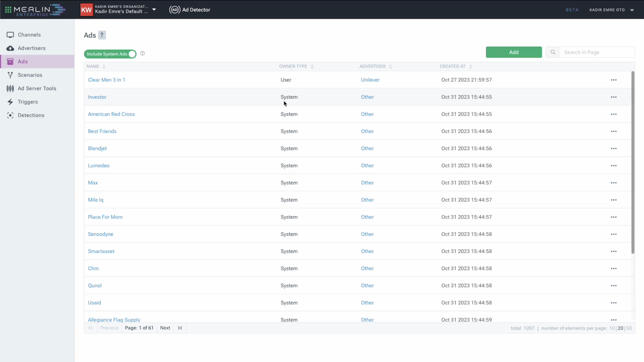Sort by the Owner Type column
This screenshot has height=362, width=644.
pyautogui.click(x=296, y=66)
